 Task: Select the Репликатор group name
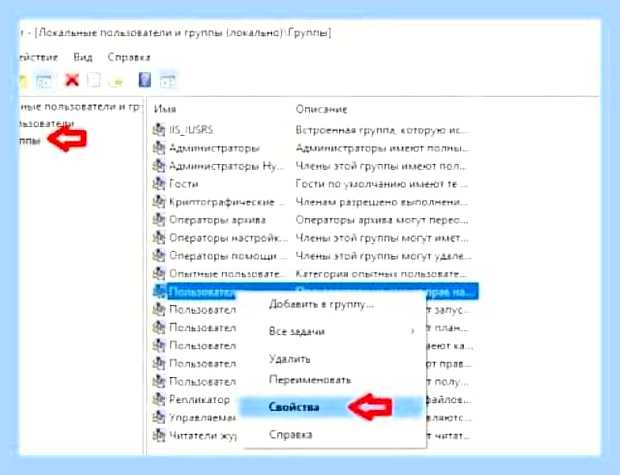pos(199,399)
